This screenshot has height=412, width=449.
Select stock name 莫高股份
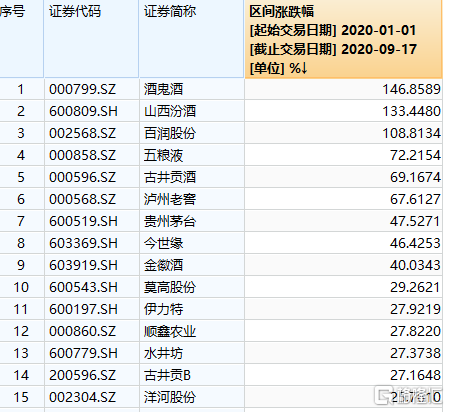tap(170, 287)
